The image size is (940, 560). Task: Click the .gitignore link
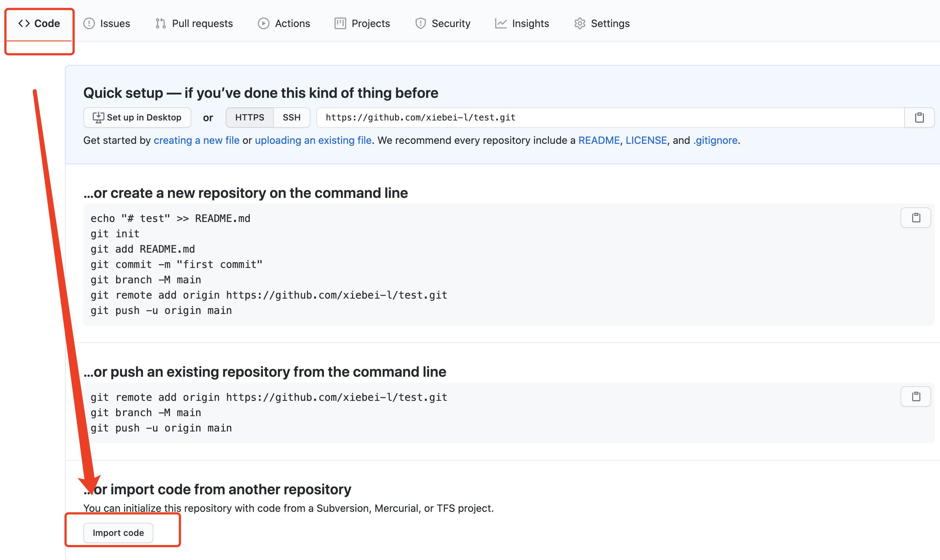click(x=715, y=141)
